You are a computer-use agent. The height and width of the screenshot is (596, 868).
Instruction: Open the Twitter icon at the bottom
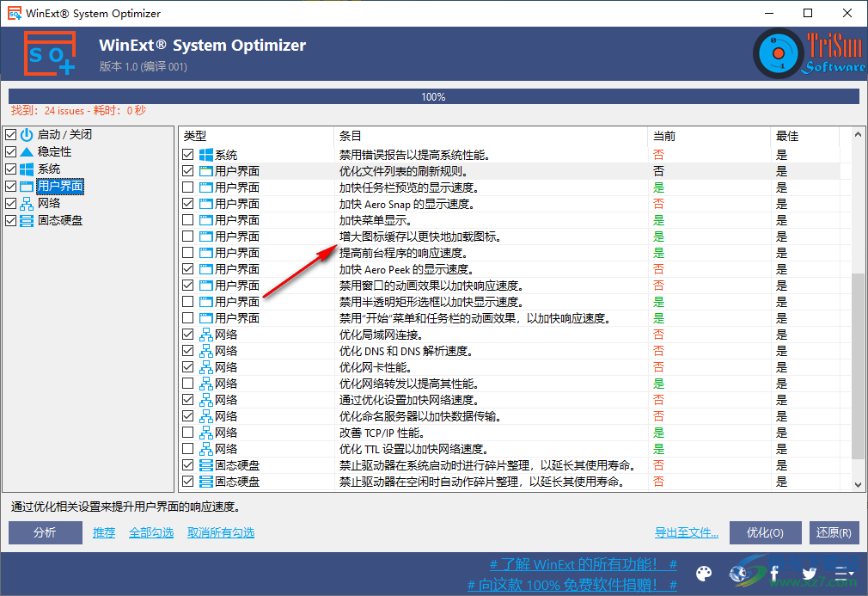pyautogui.click(x=809, y=574)
